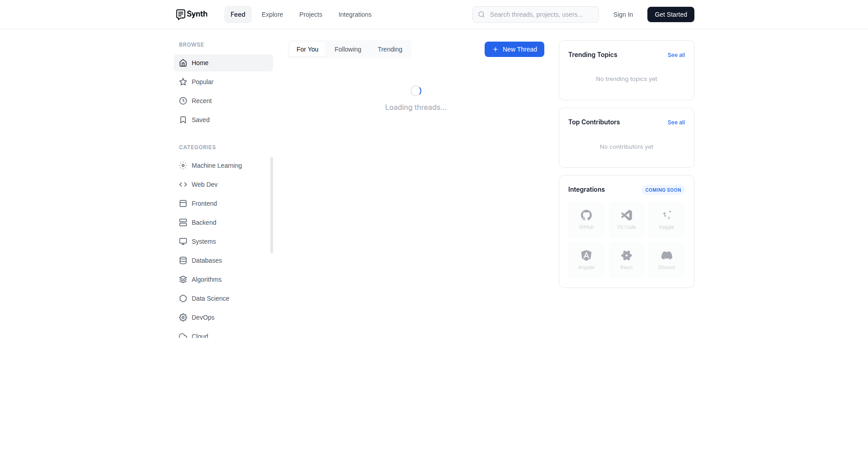Select the Algorithms category label

(x=207, y=279)
